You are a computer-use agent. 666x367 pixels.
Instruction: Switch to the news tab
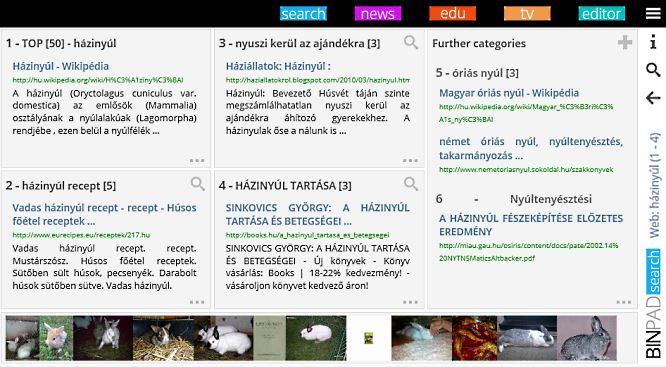(x=378, y=14)
